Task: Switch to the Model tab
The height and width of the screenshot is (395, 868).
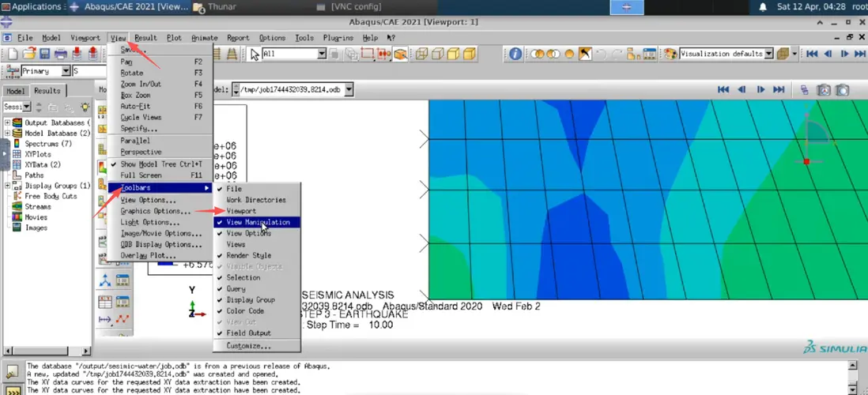Action: pos(16,91)
